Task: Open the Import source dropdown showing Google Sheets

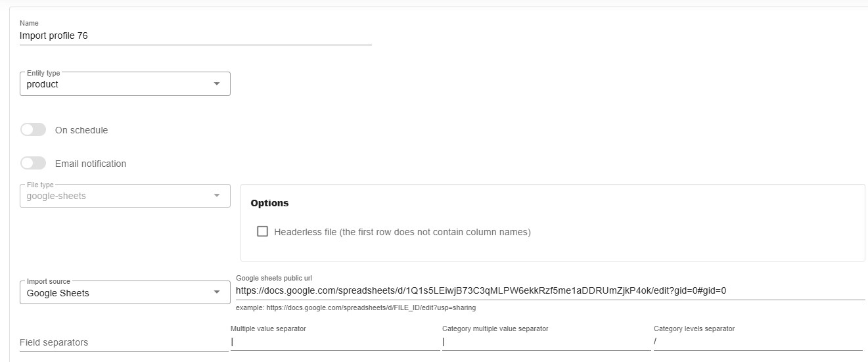Action: point(118,293)
